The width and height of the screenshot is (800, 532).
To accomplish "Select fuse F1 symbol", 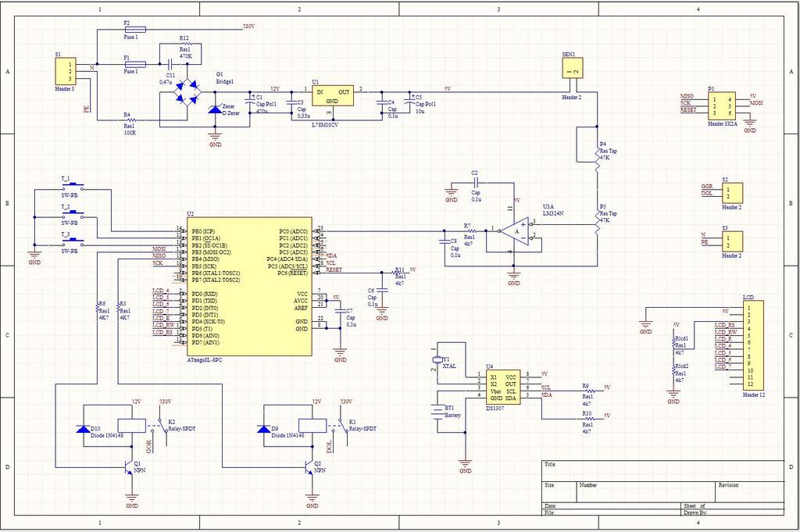I will point(135,64).
